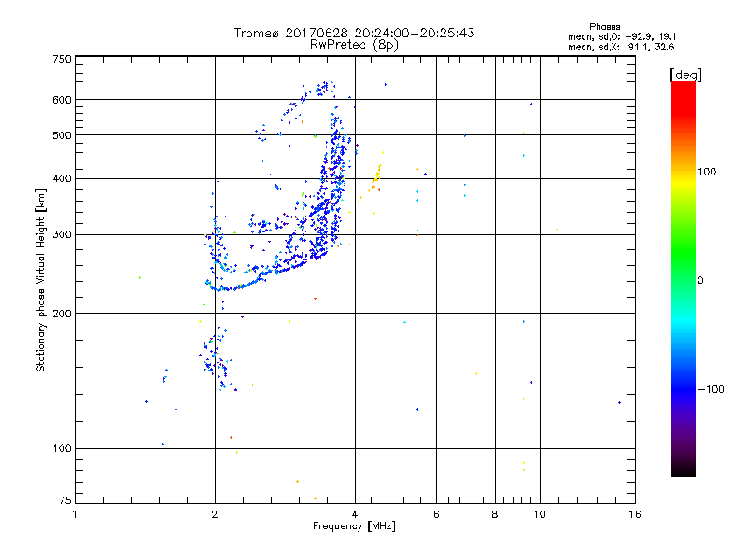The image size is (747, 560).
Task: Click the y-axis tick label '200'
Action: [x=62, y=314]
